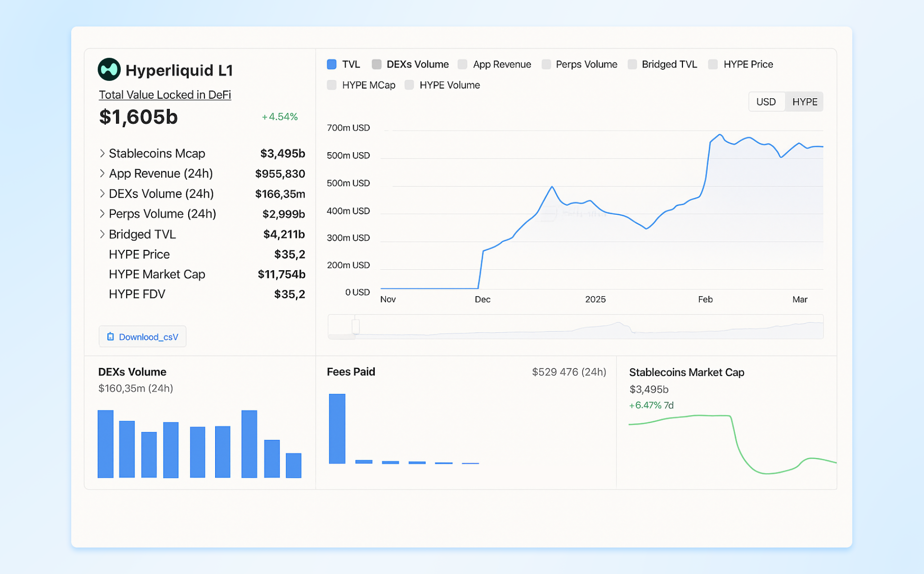
Task: Switch chart denomination to USD
Action: [766, 102]
